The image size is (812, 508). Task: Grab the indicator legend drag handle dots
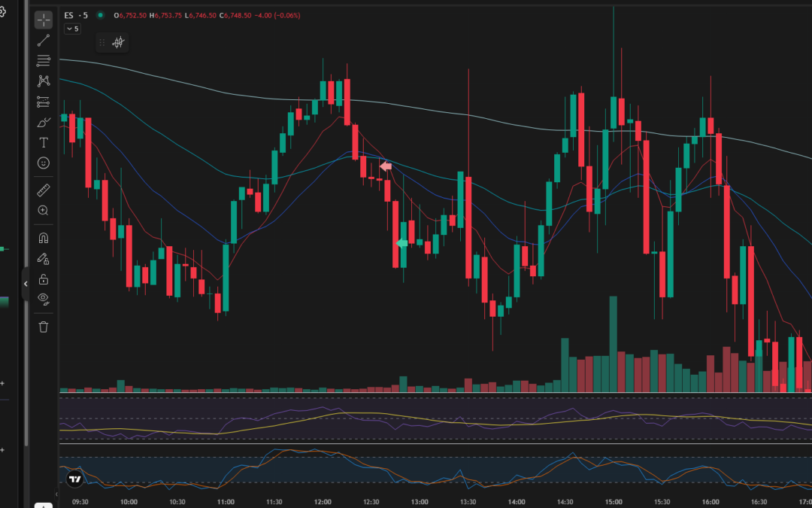click(x=101, y=43)
